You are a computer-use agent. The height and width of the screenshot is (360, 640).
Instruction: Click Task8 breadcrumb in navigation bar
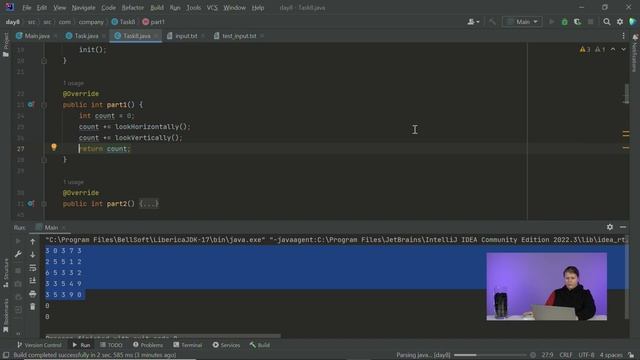click(123, 22)
